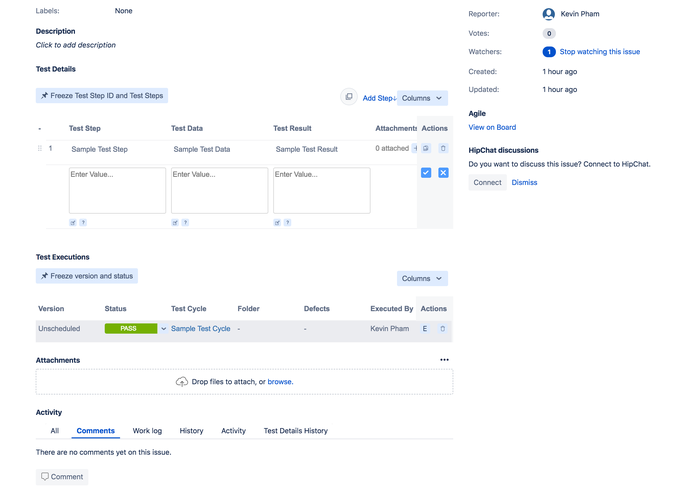Open the Sample Test Cycle link
Viewport: 700px width, 491px height.
pyautogui.click(x=200, y=329)
